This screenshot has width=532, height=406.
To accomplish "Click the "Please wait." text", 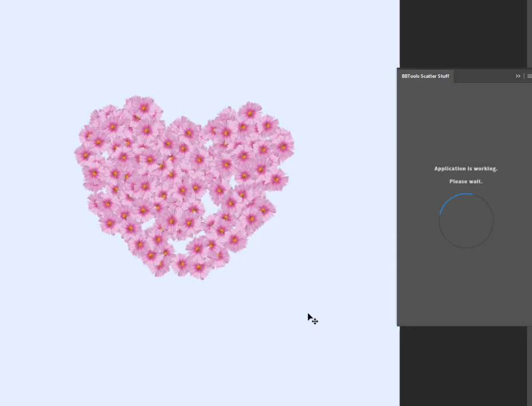I will click(x=466, y=181).
